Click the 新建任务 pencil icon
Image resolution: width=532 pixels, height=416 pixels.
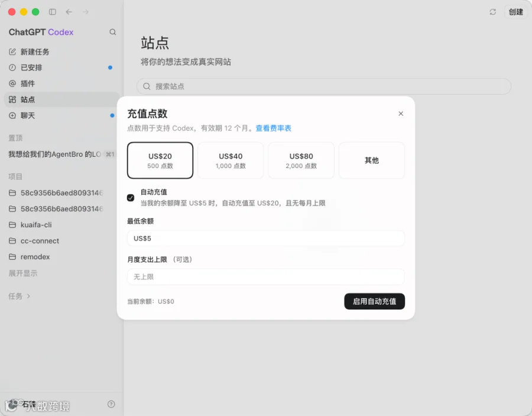coord(12,51)
